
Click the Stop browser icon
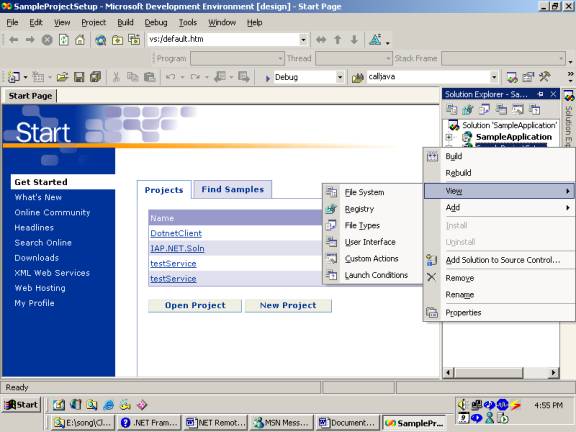click(47, 40)
